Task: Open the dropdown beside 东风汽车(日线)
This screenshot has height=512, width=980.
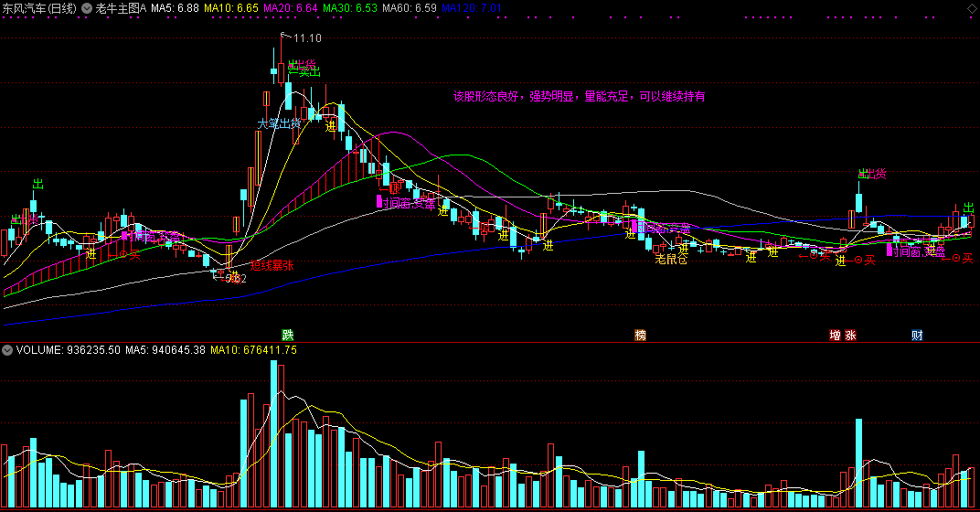Action: [x=87, y=8]
